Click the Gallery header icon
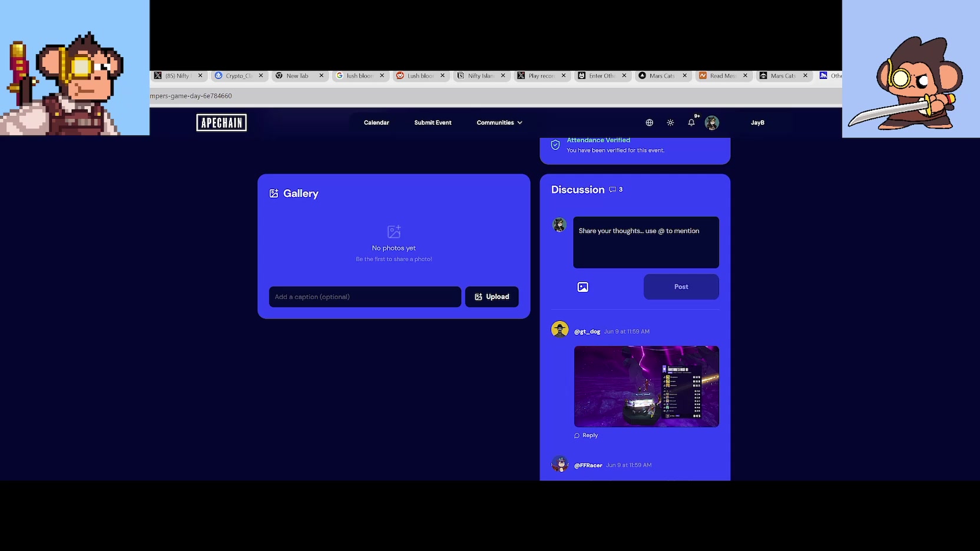 coord(274,194)
